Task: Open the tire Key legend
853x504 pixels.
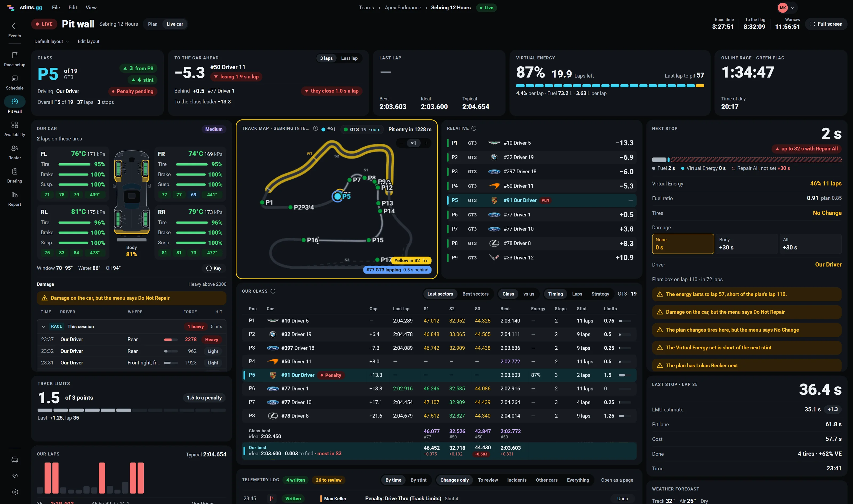Action: pyautogui.click(x=214, y=268)
